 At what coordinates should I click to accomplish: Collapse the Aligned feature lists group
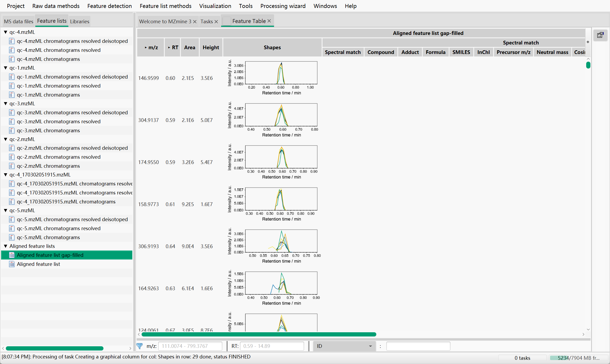[x=6, y=246]
